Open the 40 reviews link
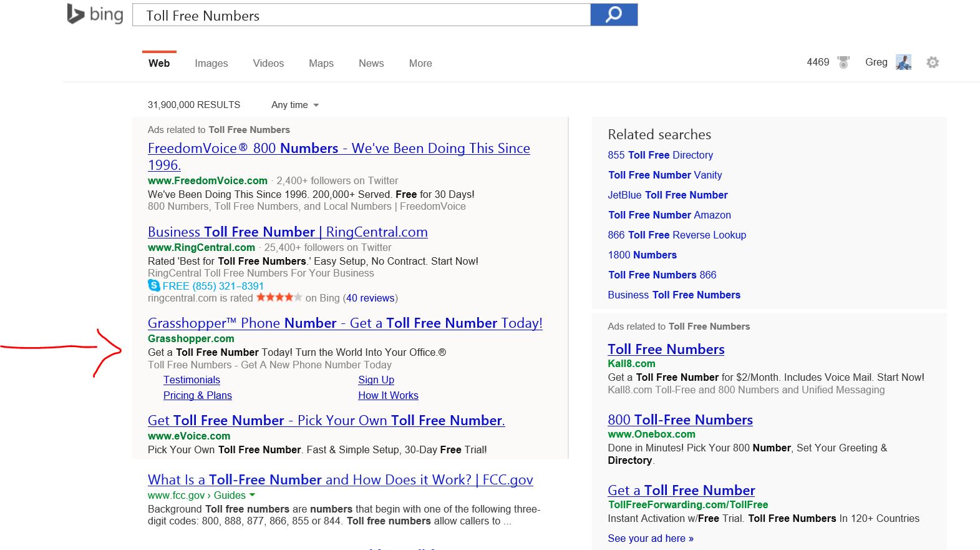 click(x=371, y=298)
